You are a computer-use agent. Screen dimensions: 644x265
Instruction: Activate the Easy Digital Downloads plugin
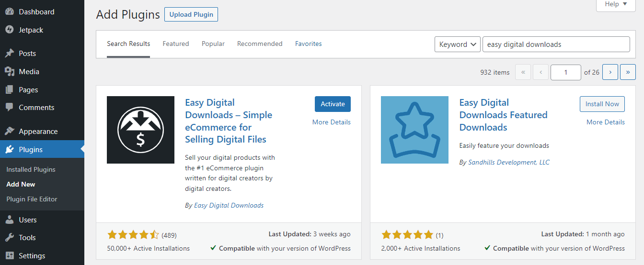[333, 104]
